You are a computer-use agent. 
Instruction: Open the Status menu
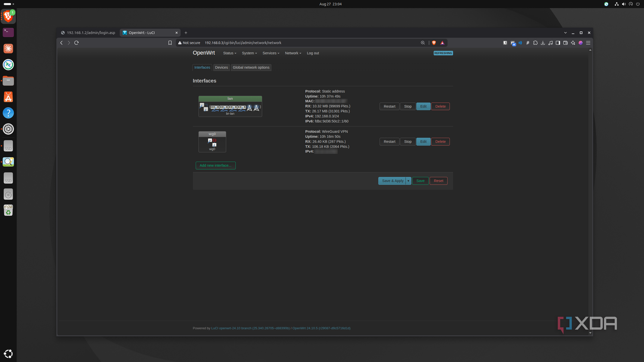point(230,53)
